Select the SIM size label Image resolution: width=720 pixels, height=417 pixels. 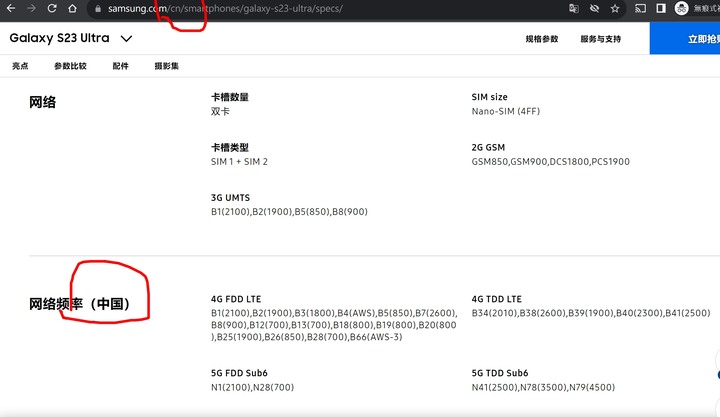tap(489, 97)
